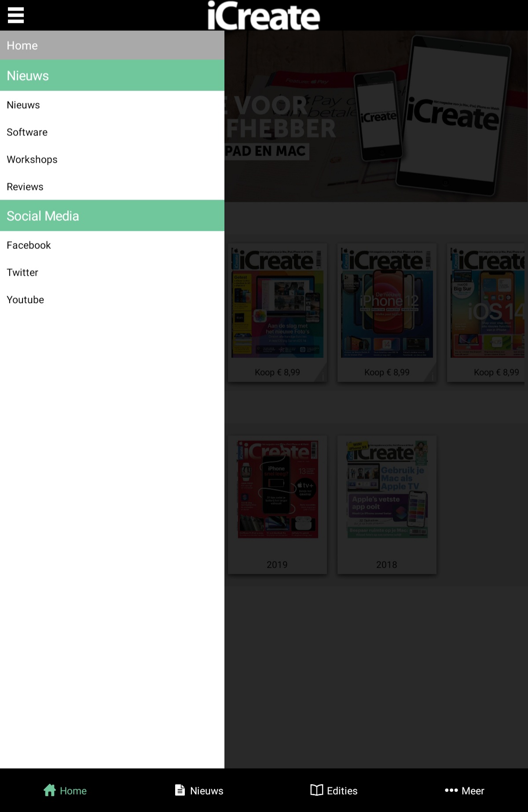Buy the iOS 14 issue for € 8,99
Viewport: 528px width, 812px height.
tap(496, 372)
